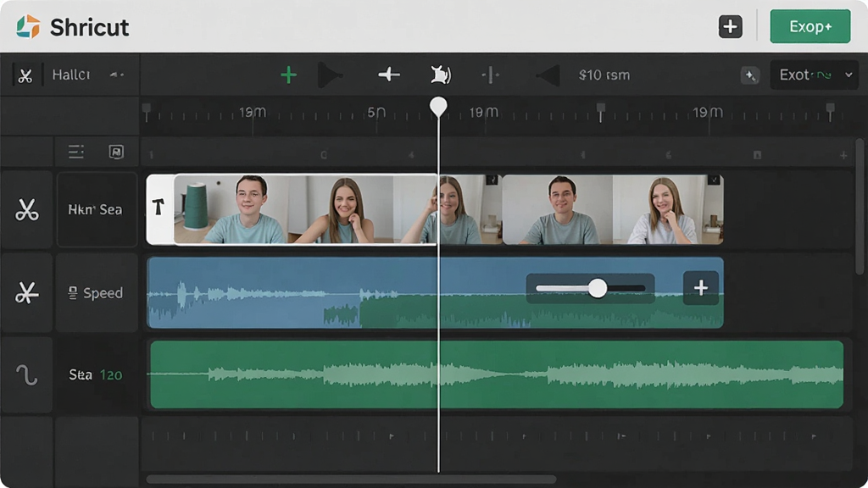Click the curve icon on Sea 120 track
868x488 pixels.
pos(26,375)
